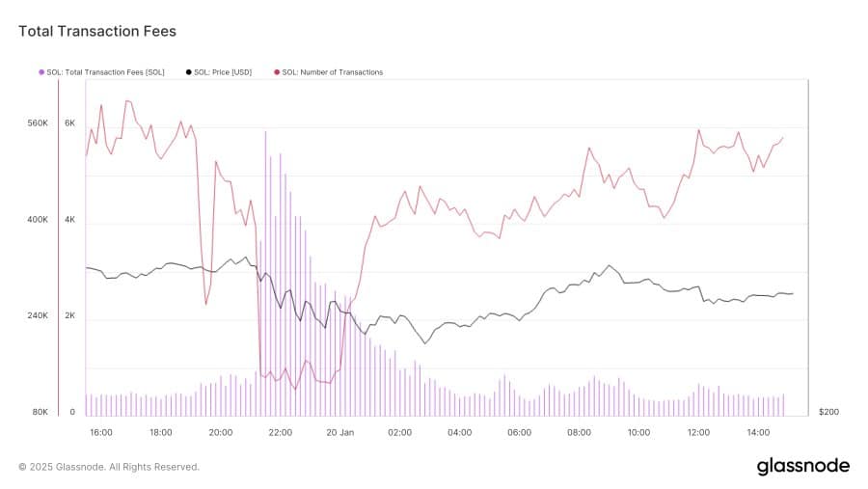Click the black SOL Price legend dot

(x=189, y=72)
